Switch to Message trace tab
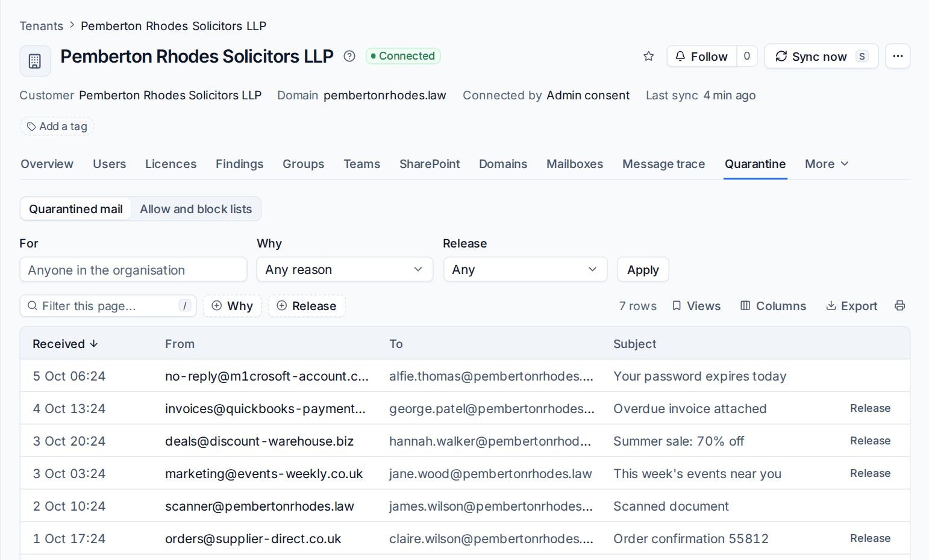This screenshot has height=560, width=929. click(x=663, y=164)
